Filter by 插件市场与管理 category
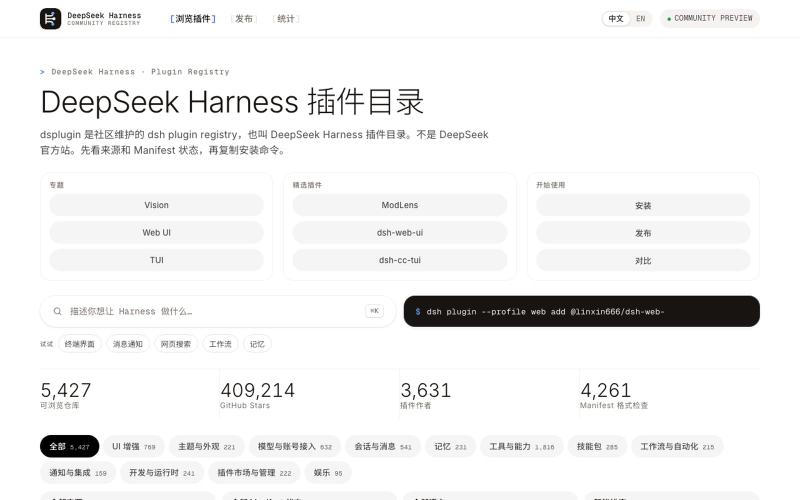This screenshot has height=500, width=800. click(254, 473)
